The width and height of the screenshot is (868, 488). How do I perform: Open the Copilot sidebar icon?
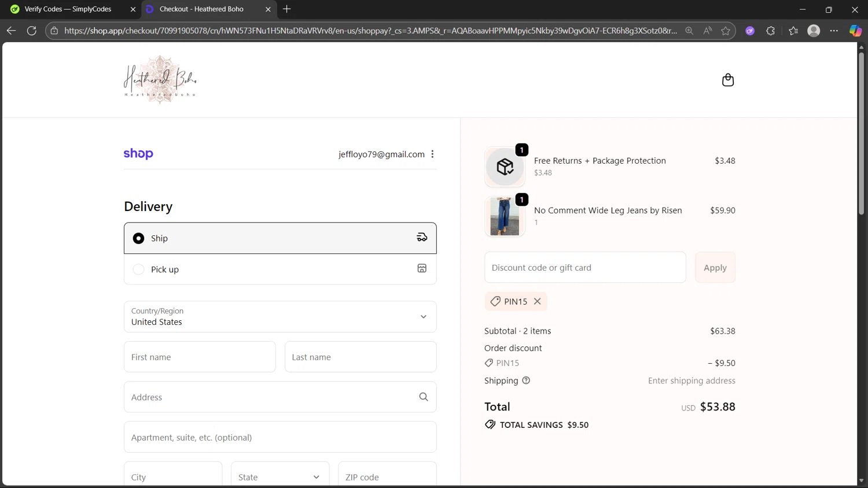[x=855, y=31]
